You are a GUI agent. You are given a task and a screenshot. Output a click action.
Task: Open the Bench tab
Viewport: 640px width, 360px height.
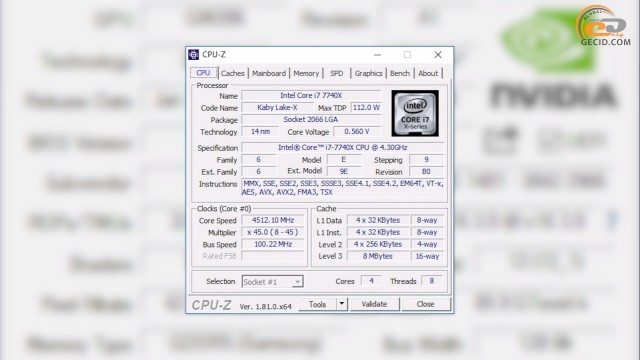(x=400, y=73)
